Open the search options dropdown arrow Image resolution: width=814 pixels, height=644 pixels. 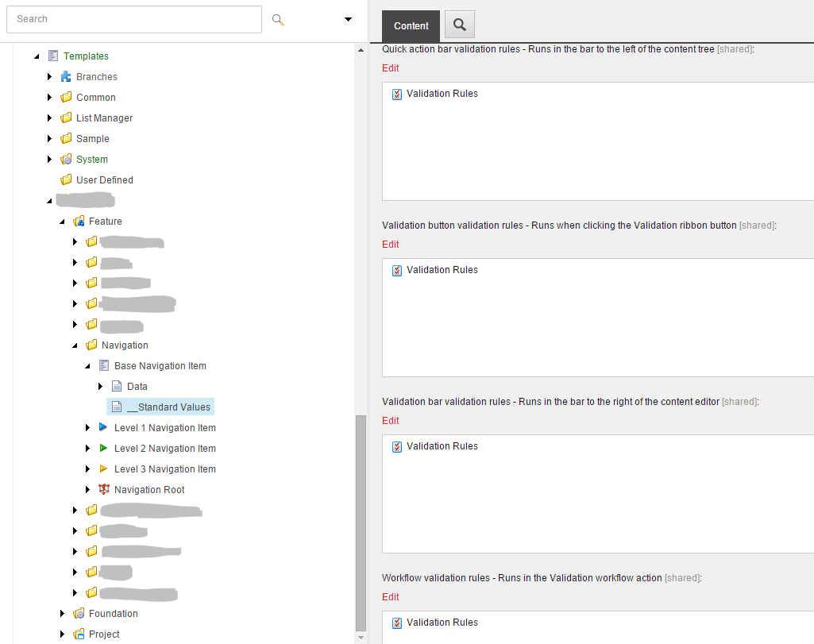348,19
